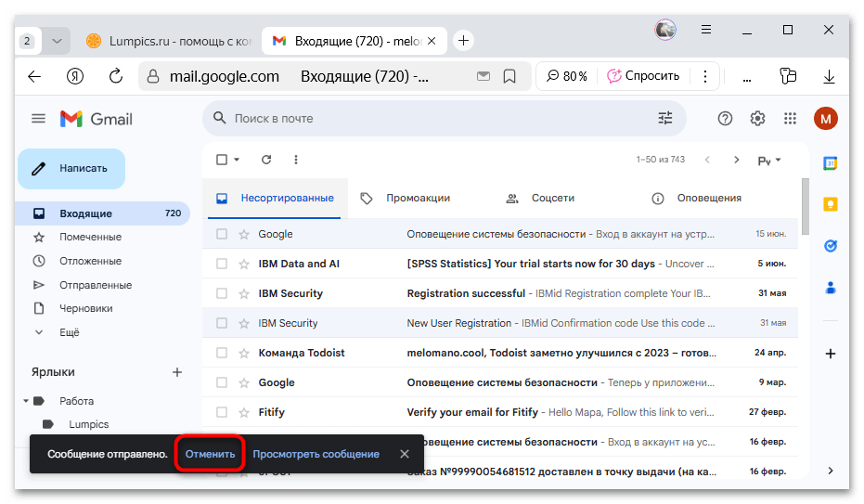Open the Lumpics label in sidebar
The width and height of the screenshot is (864, 504).
[x=88, y=424]
